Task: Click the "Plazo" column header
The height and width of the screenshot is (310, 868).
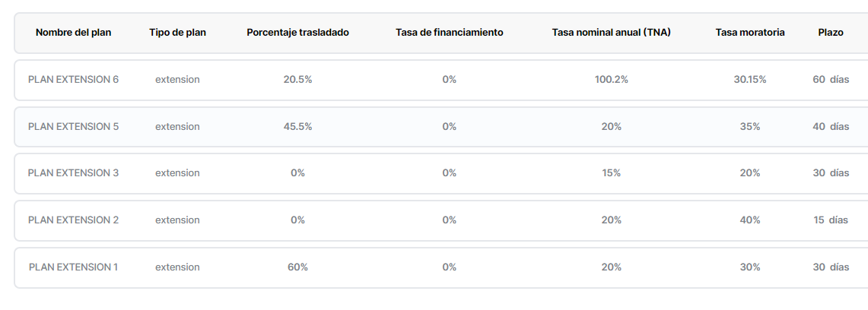Action: pos(831,33)
